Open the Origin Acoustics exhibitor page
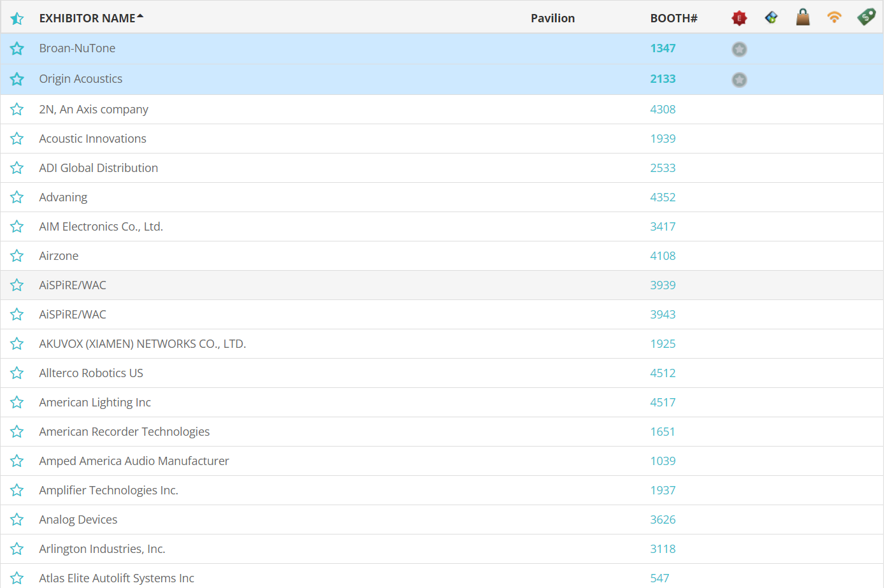This screenshot has width=885, height=588. (81, 79)
